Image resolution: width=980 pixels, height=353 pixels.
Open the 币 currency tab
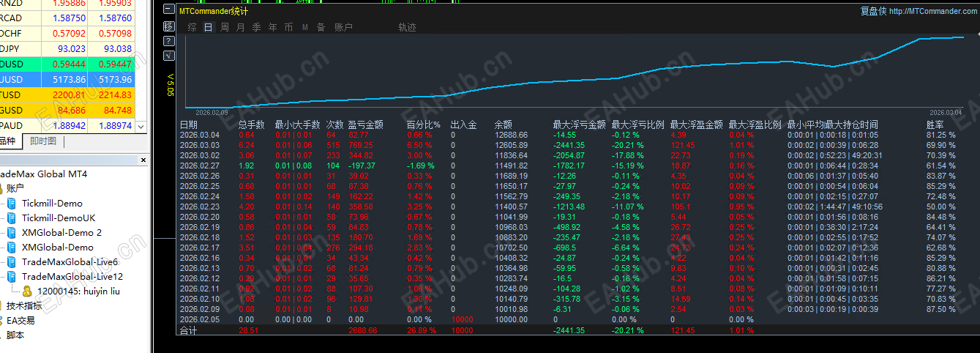coord(289,27)
